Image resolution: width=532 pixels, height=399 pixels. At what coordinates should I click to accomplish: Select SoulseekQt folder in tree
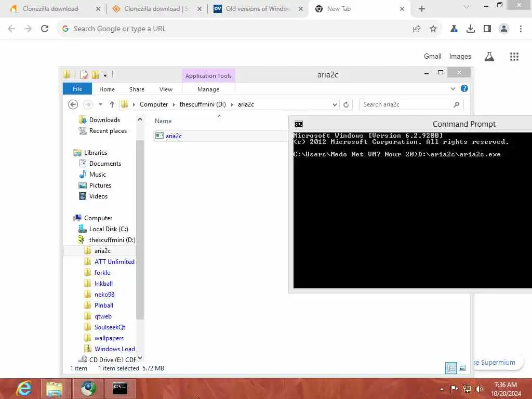pos(110,327)
